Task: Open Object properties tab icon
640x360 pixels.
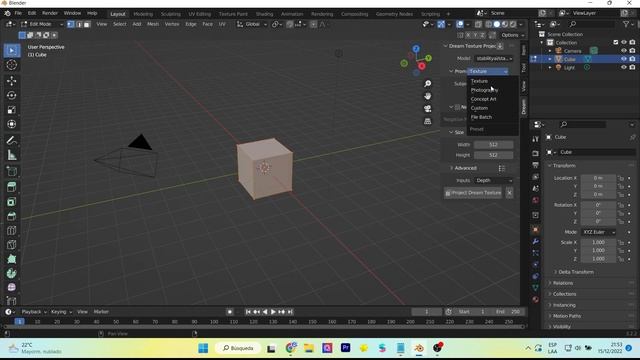Action: coord(536,230)
